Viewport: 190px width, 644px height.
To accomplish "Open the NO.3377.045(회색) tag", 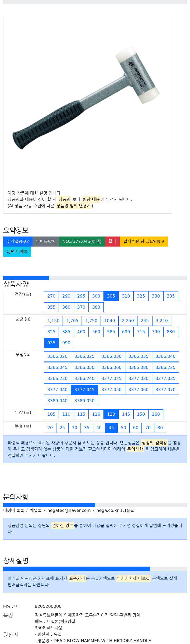I will [82, 242].
